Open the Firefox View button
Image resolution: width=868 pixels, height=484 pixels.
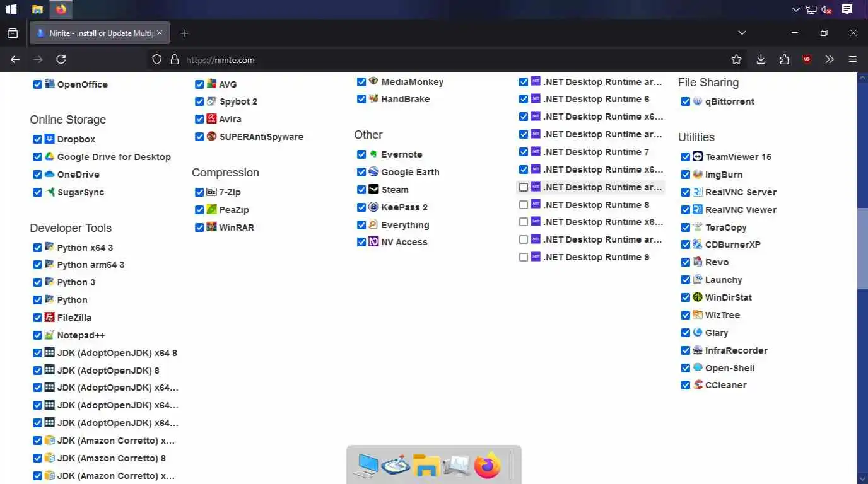[13, 33]
